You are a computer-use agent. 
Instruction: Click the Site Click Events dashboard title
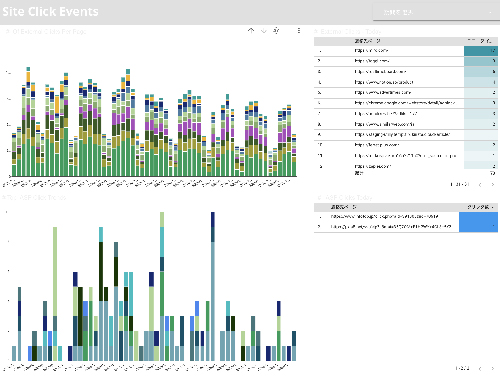(x=50, y=12)
